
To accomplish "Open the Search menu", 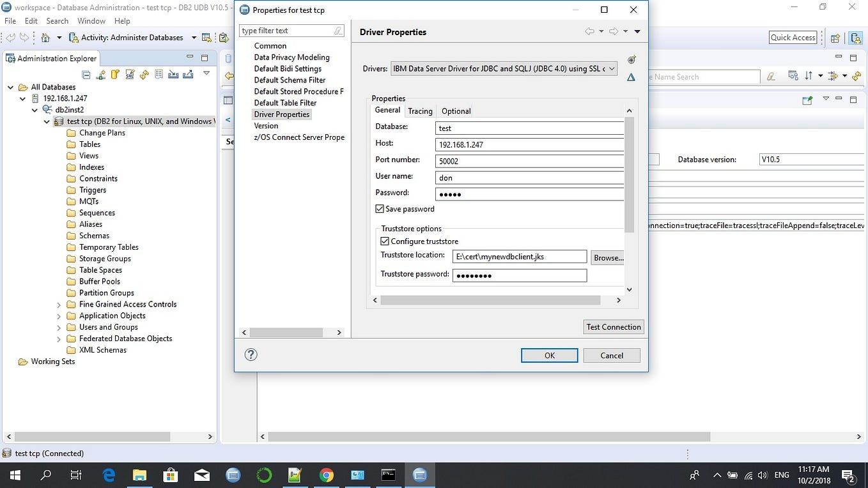I will click(57, 20).
